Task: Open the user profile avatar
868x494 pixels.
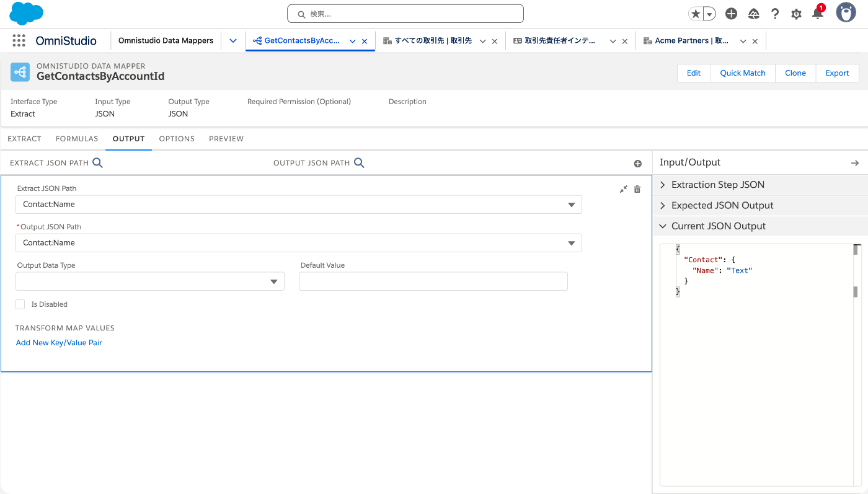Action: click(x=846, y=12)
